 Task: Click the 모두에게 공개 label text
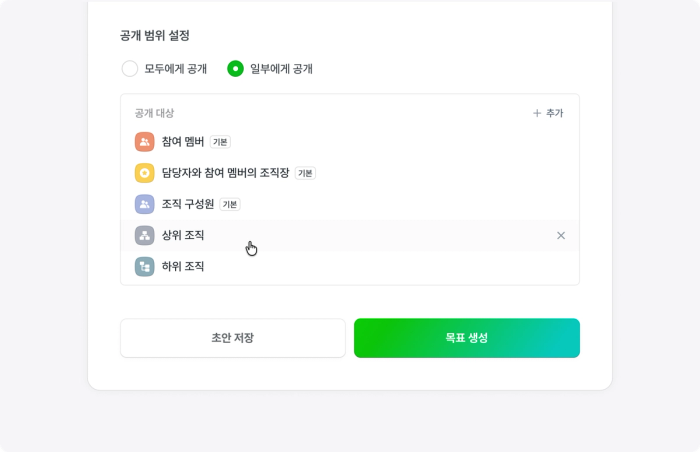coord(175,69)
